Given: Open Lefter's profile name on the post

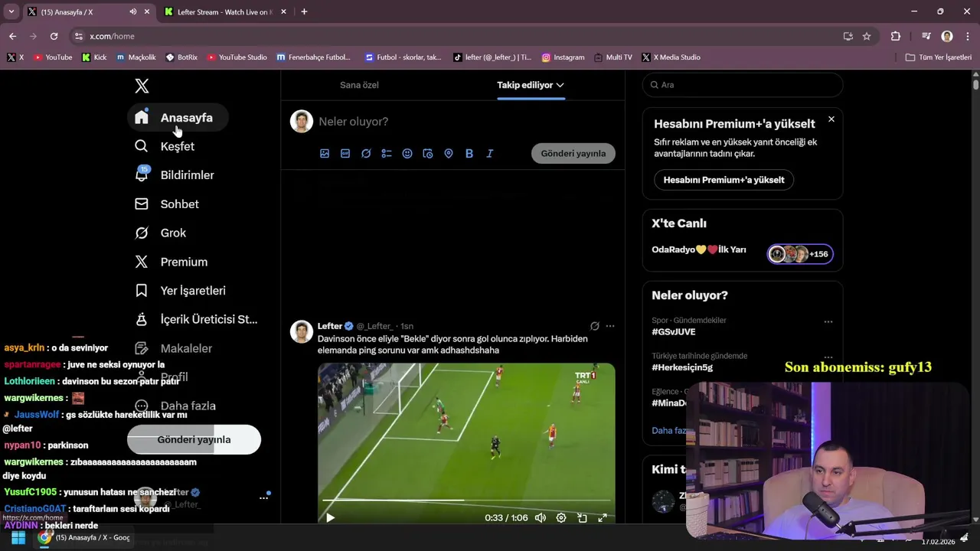Looking at the screenshot, I should pos(330,326).
